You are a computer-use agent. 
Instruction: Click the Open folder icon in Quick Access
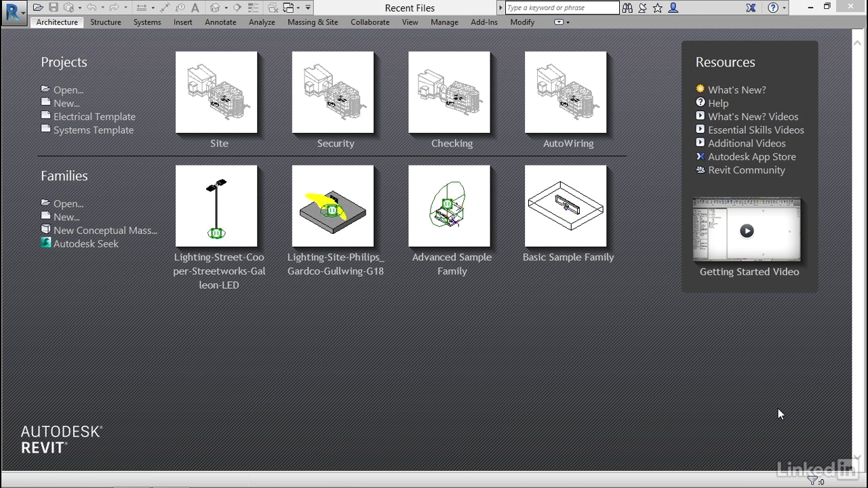(x=38, y=8)
